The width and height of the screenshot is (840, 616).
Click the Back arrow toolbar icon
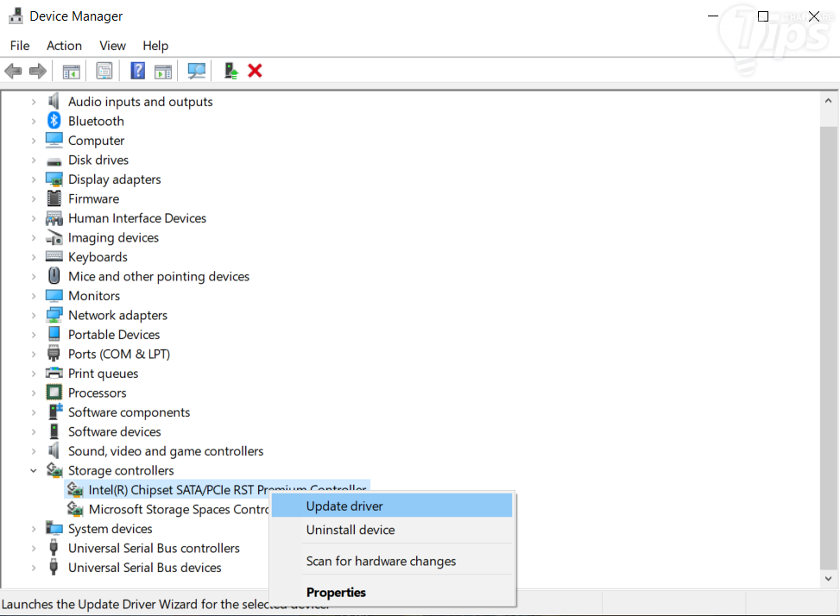pyautogui.click(x=14, y=71)
